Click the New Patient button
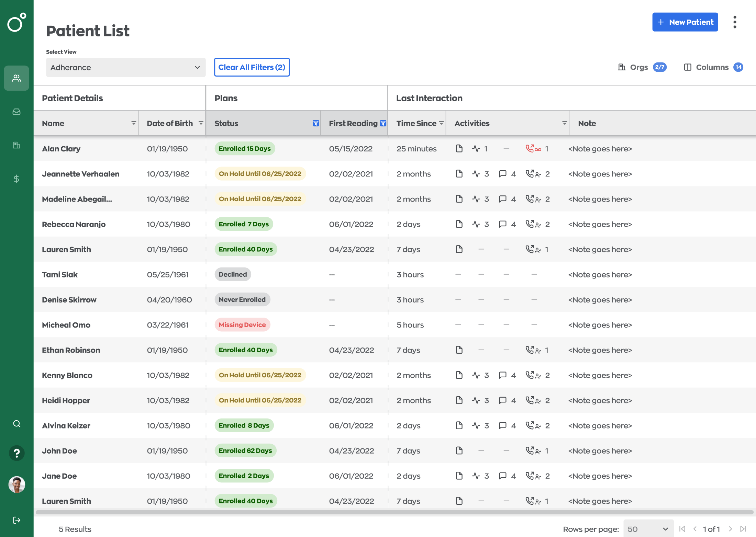Image resolution: width=756 pixels, height=537 pixels. coord(685,22)
